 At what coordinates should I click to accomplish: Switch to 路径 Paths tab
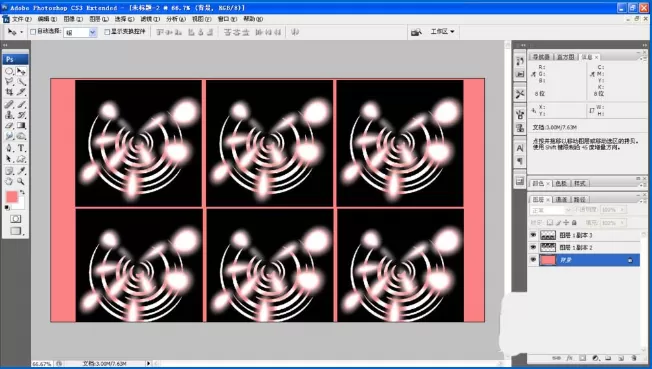pos(580,199)
